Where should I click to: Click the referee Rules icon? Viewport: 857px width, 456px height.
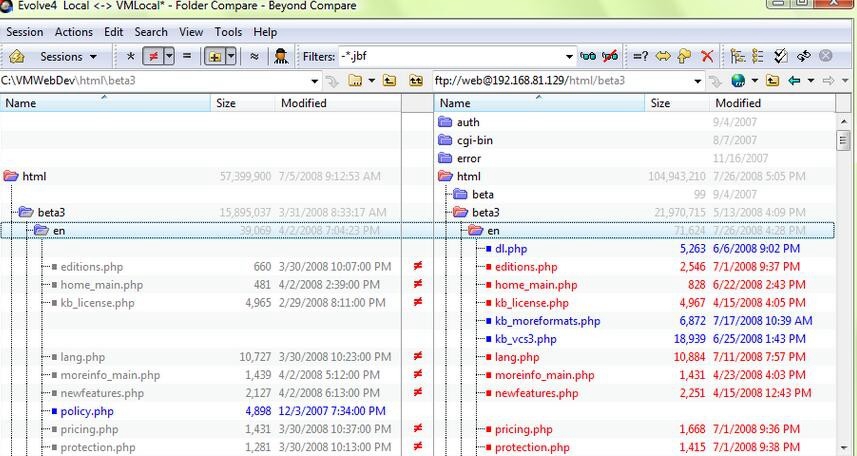(x=281, y=56)
